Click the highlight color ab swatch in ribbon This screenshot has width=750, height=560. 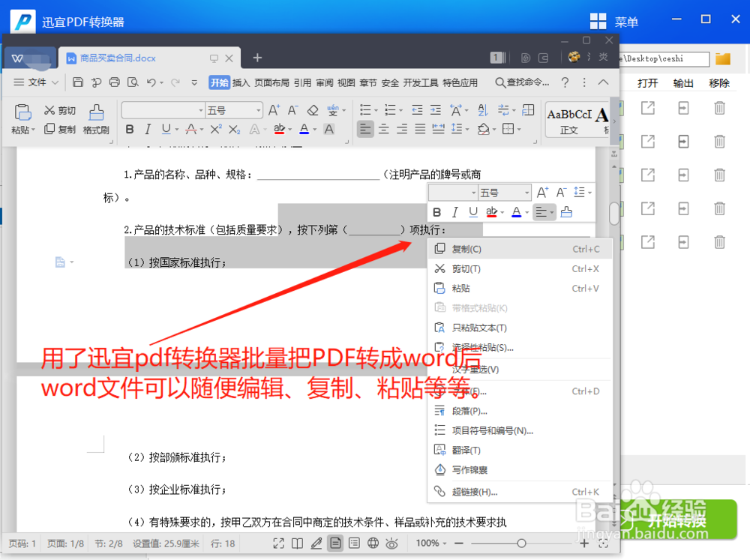point(279,129)
